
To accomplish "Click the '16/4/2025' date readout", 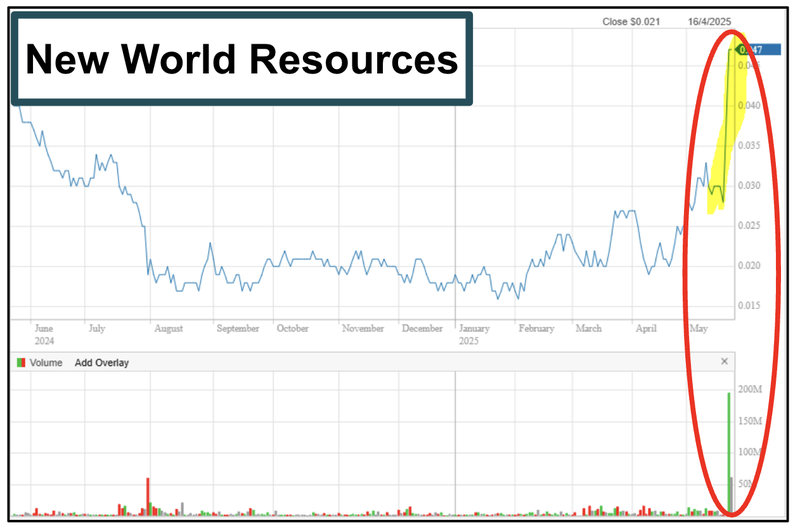I will (709, 22).
